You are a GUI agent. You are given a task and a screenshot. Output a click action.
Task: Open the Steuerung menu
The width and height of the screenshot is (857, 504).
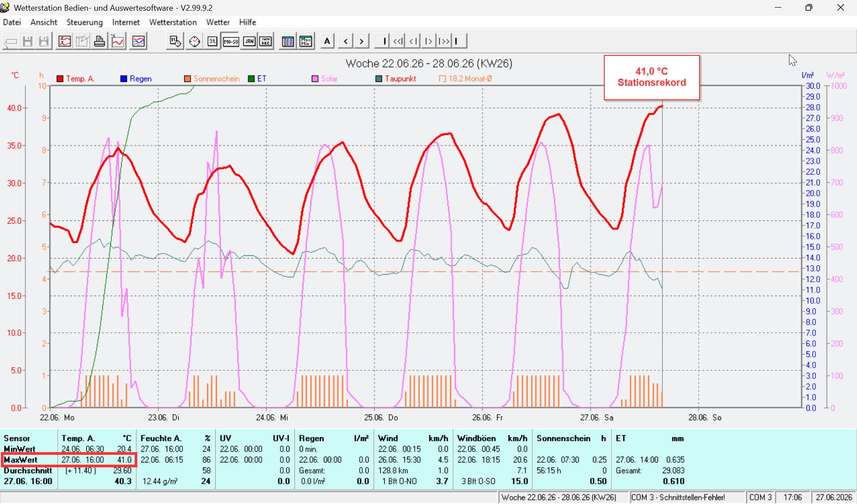85,22
